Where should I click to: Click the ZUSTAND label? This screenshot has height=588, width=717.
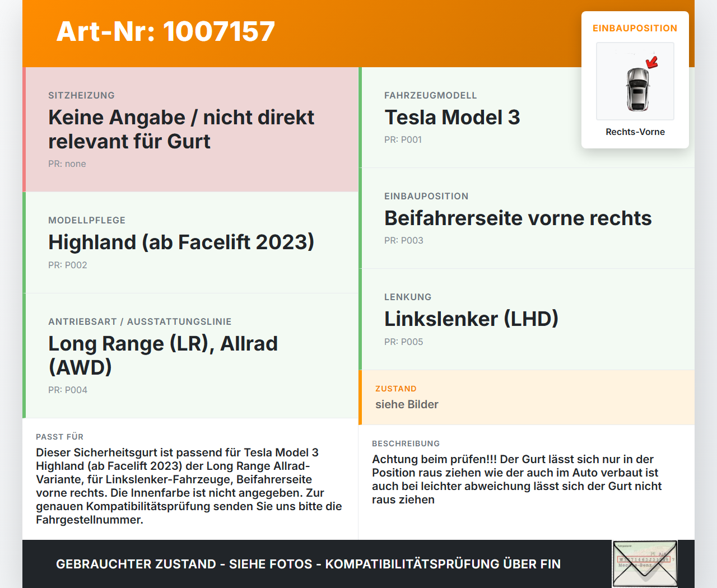pyautogui.click(x=396, y=389)
